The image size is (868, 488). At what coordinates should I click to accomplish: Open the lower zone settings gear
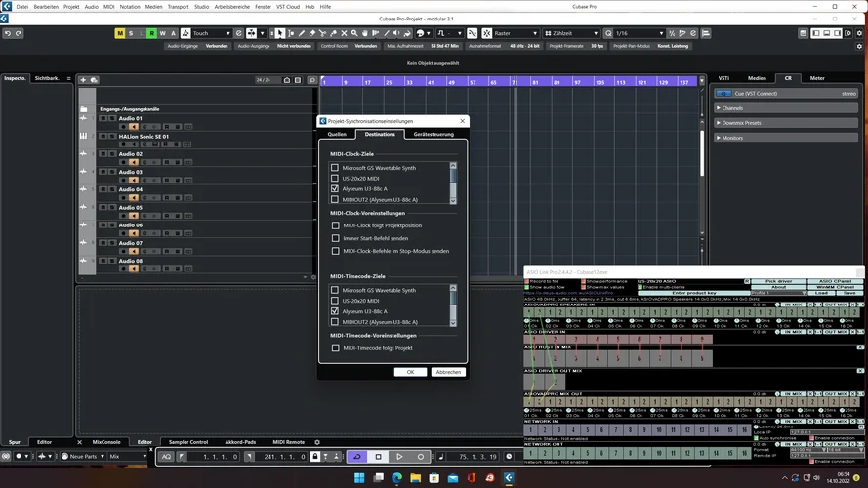[x=316, y=442]
